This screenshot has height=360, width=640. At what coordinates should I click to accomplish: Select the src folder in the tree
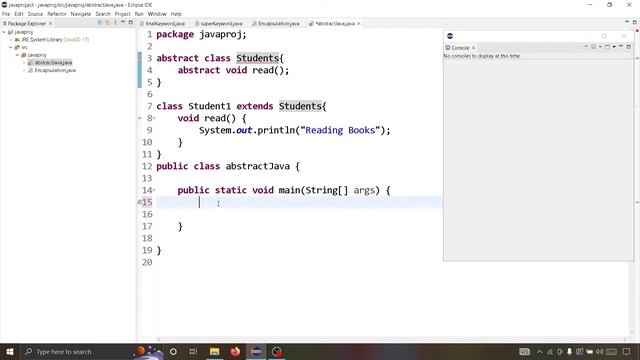coord(21,47)
